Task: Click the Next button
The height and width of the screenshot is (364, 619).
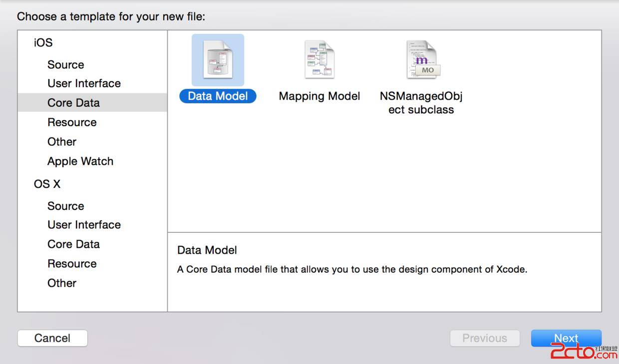Action: [566, 338]
